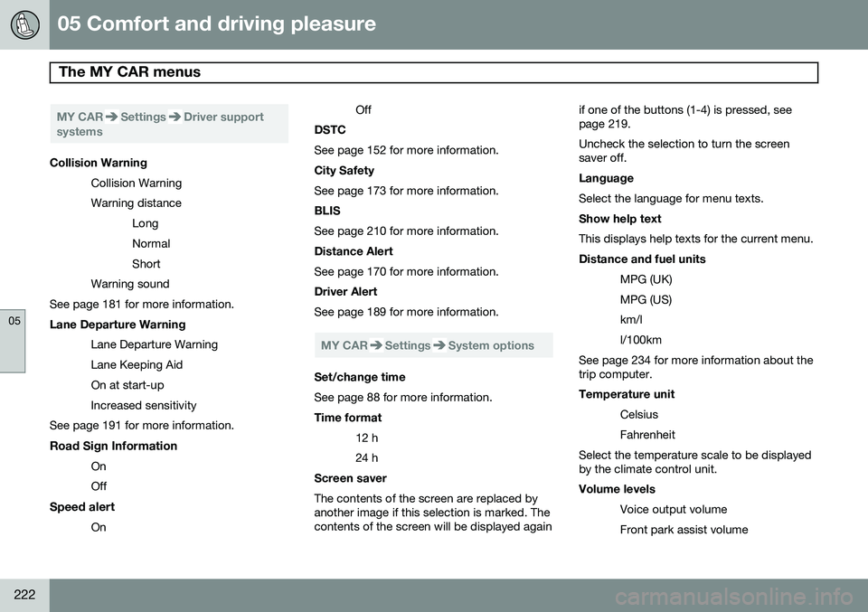The height and width of the screenshot is (612, 868).
Task: Open the 05 Comfort and driving pleasure heading
Action: [x=216, y=24]
